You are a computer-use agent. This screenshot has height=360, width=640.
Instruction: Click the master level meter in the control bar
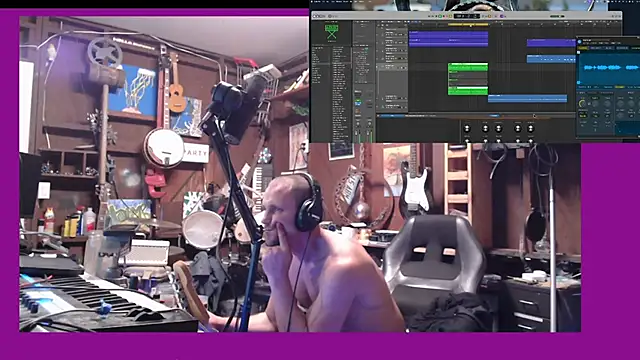coord(557,16)
